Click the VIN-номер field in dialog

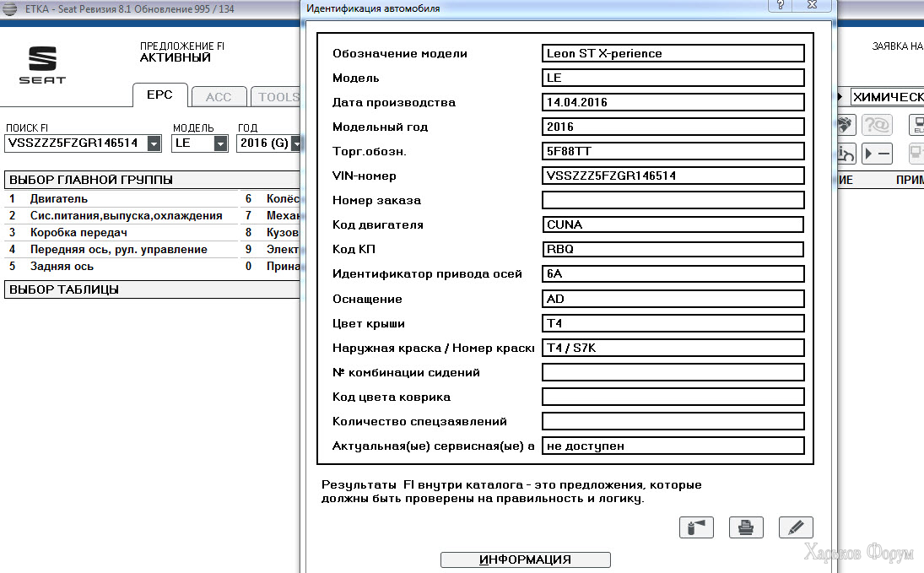click(673, 176)
